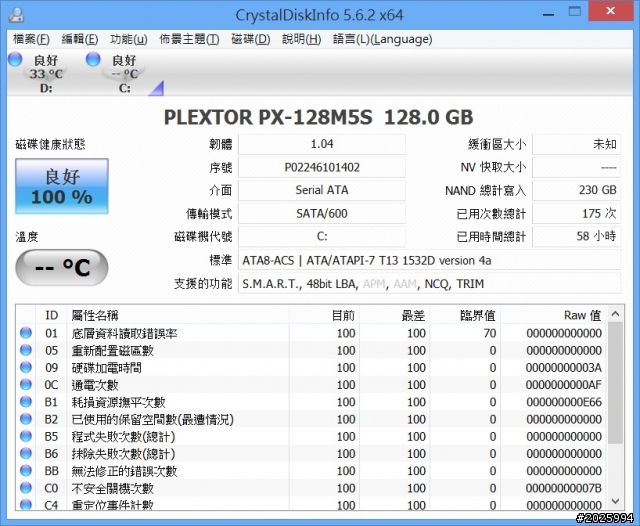Click the blue status circle for disk D:
Image resolution: width=640 pixels, height=526 pixels.
pyautogui.click(x=15, y=59)
